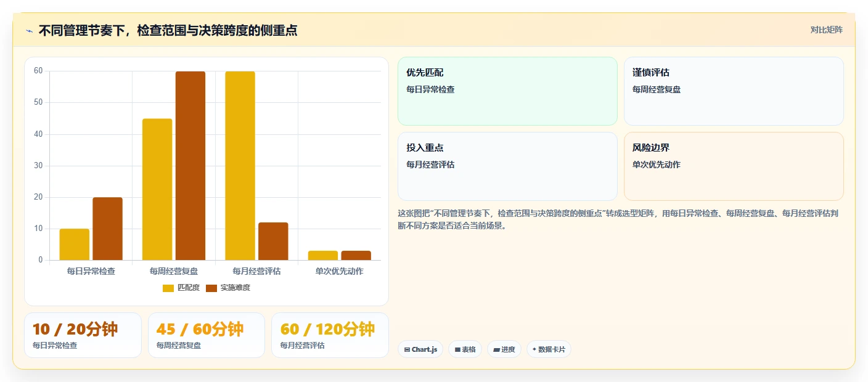Image resolution: width=868 pixels, height=382 pixels.
Task: Open the 谨慎评估 matrix card
Action: [x=734, y=91]
